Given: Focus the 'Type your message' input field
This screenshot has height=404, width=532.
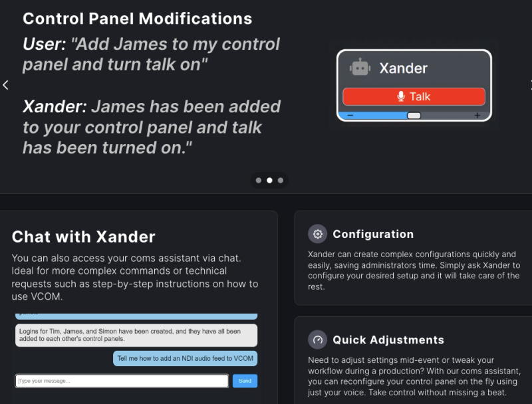Looking at the screenshot, I should [122, 381].
